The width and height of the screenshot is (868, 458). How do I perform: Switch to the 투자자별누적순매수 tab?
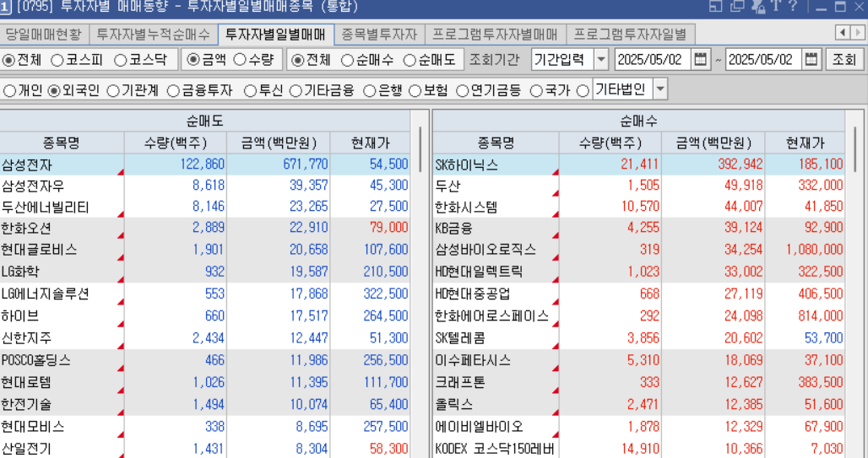point(154,35)
